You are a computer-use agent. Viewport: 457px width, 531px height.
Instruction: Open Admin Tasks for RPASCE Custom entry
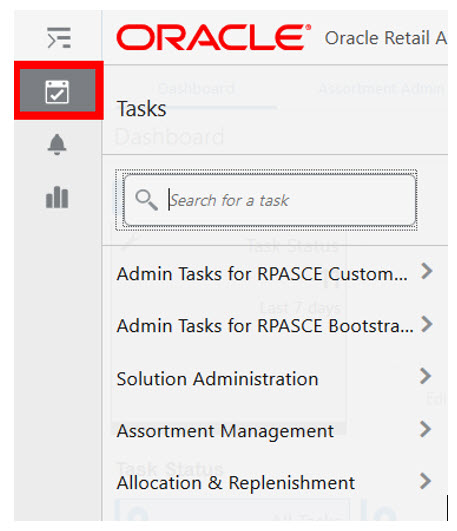tap(262, 274)
